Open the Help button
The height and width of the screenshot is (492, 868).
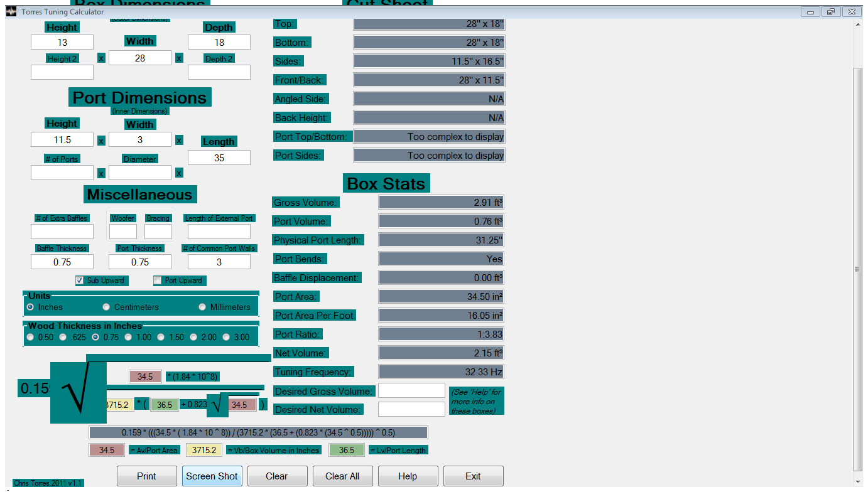[x=408, y=476]
